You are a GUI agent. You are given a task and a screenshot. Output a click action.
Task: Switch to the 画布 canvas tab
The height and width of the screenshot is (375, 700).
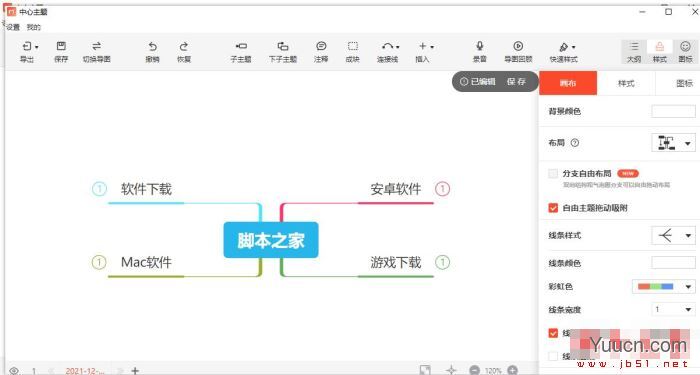click(568, 83)
